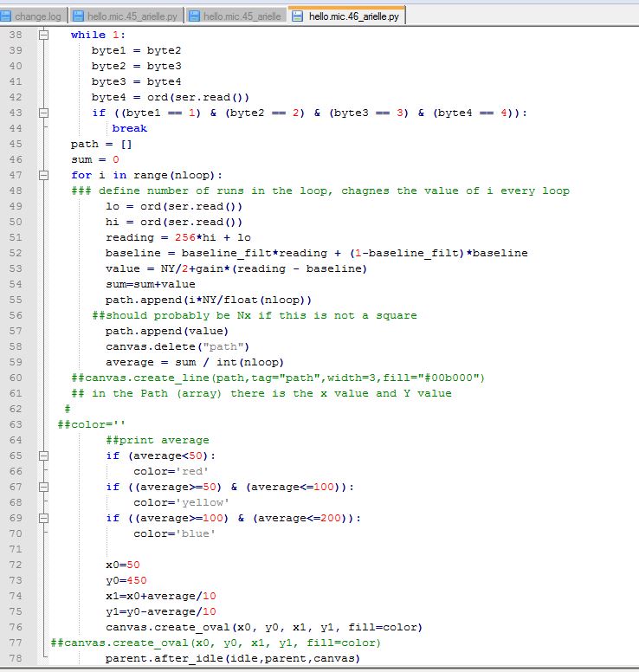Click the '##should probably be Nx' comment

(255, 315)
